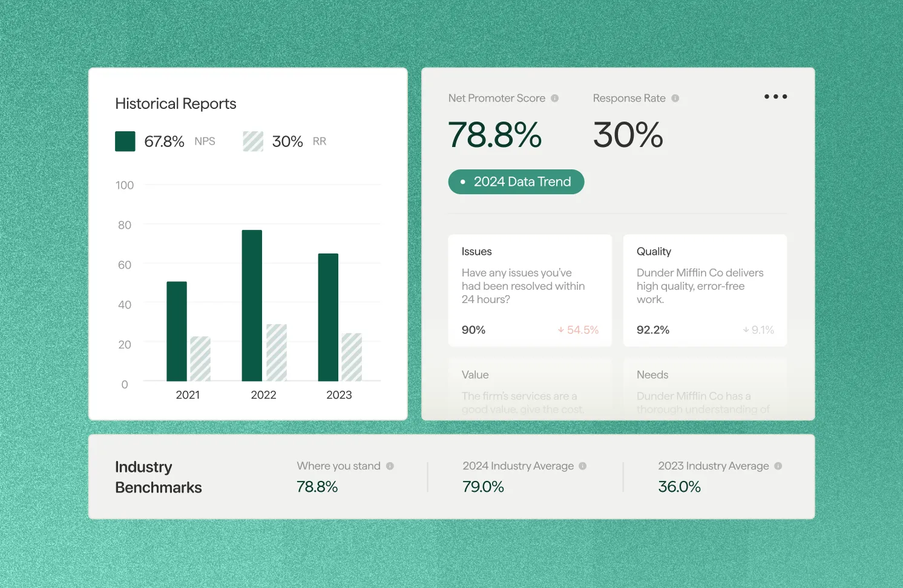Toggle the 2024 Data Trend filter
Screen dimensions: 903x588
tap(516, 181)
